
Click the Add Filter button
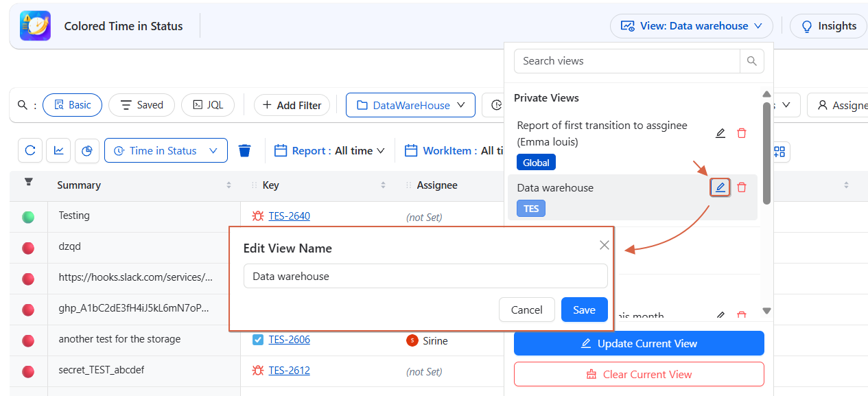pos(292,105)
